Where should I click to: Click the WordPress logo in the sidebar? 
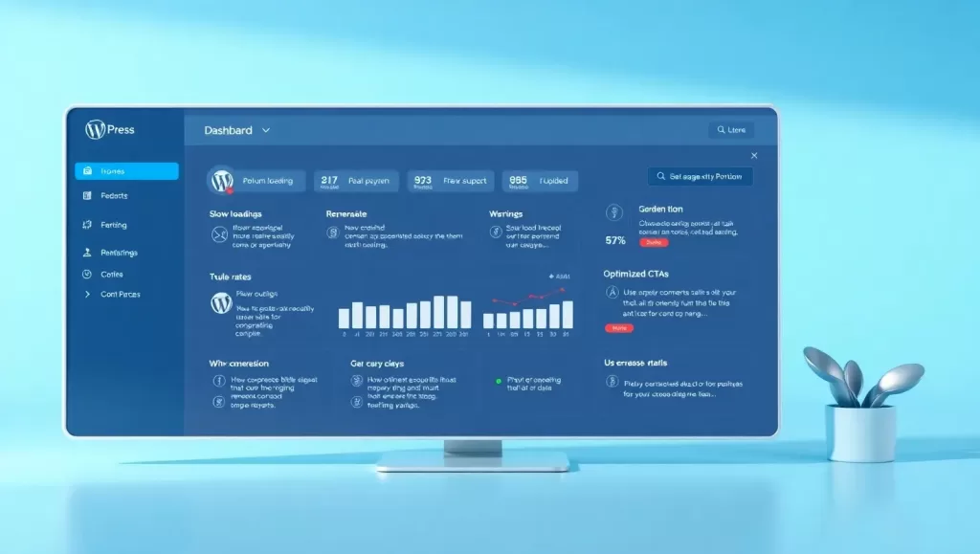[95, 130]
